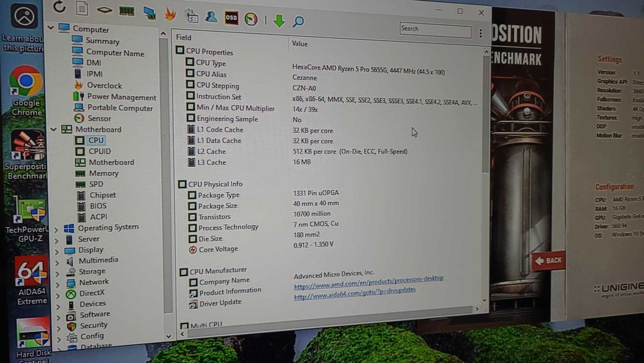Viewport: 644px width, 363px height.
Task: Select Memory under Motherboard
Action: click(x=104, y=173)
